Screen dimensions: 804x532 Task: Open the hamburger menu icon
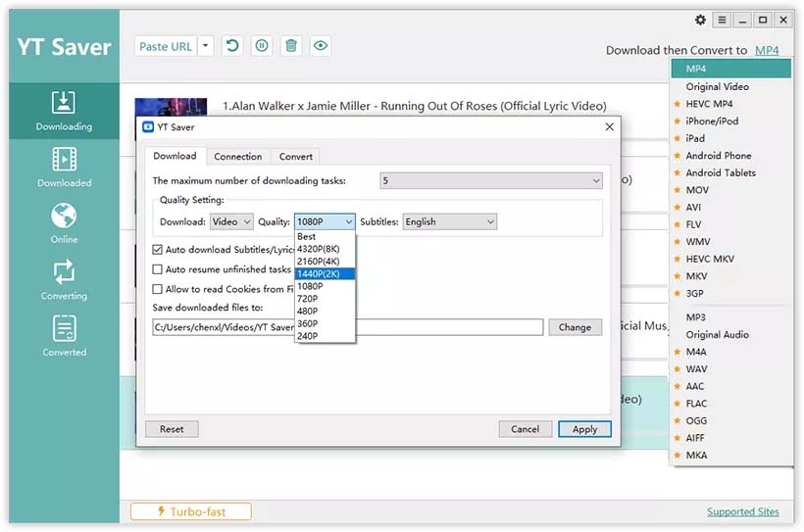722,20
